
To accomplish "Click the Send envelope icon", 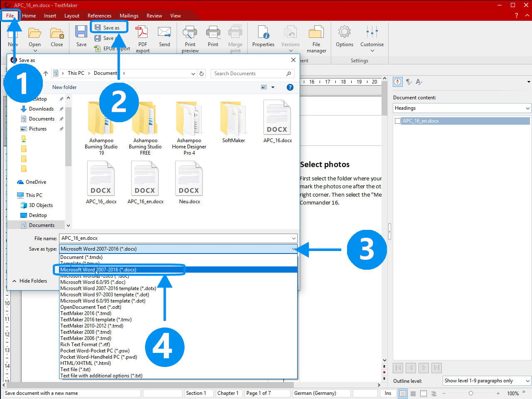I will click(x=164, y=32).
